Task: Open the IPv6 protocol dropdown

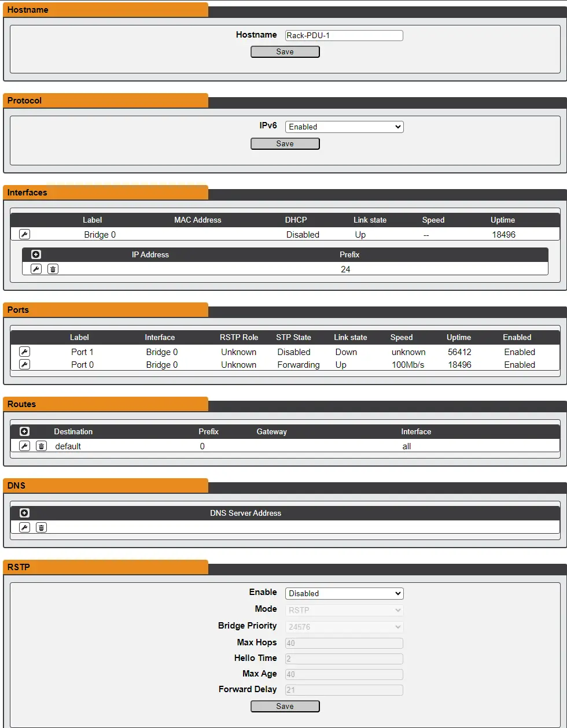Action: click(x=344, y=127)
